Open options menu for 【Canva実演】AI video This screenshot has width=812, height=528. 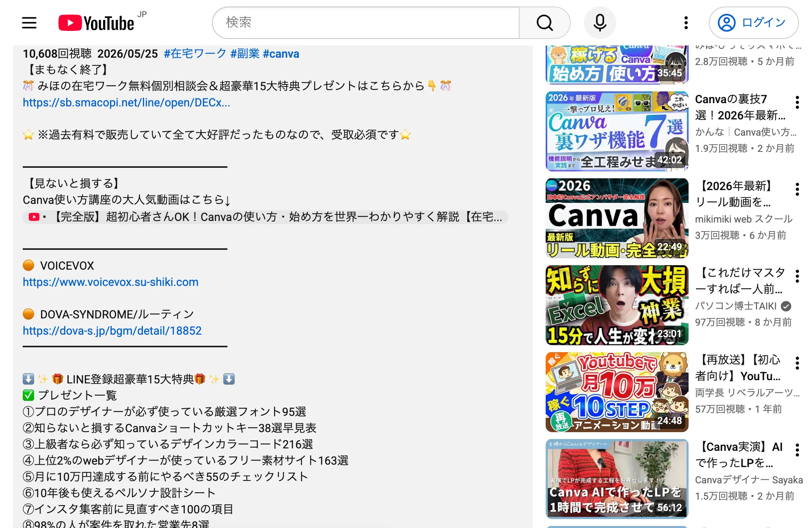[797, 450]
